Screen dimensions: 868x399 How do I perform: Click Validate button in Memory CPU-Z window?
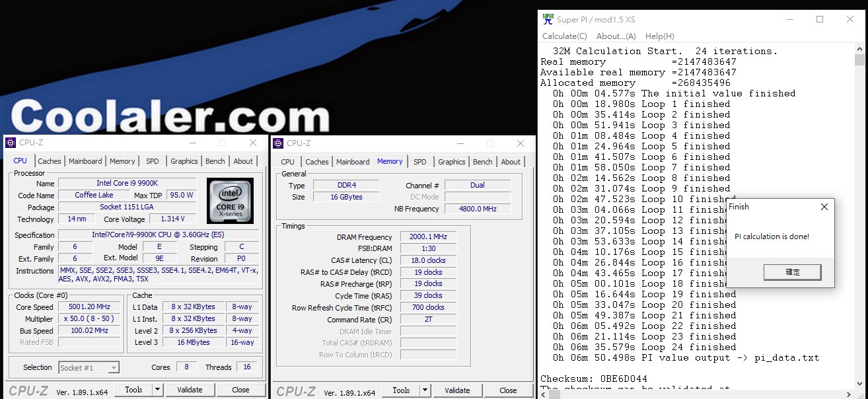(457, 390)
